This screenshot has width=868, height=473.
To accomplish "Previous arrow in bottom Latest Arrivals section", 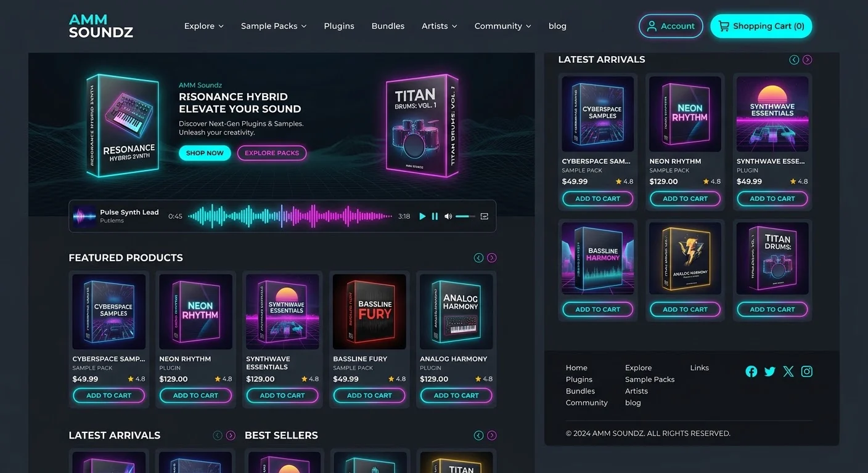I will (x=218, y=435).
